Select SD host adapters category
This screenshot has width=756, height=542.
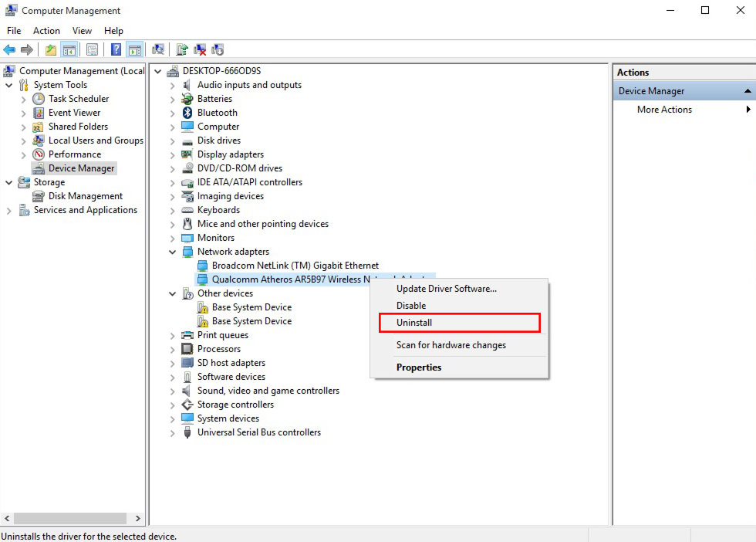(231, 362)
